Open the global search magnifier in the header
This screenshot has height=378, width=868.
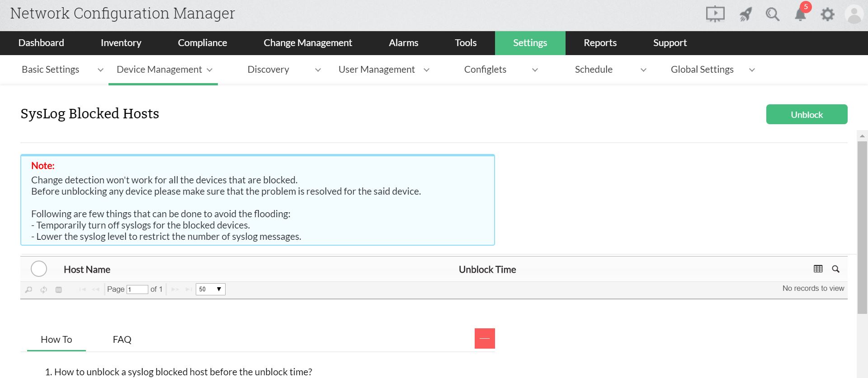tap(772, 14)
